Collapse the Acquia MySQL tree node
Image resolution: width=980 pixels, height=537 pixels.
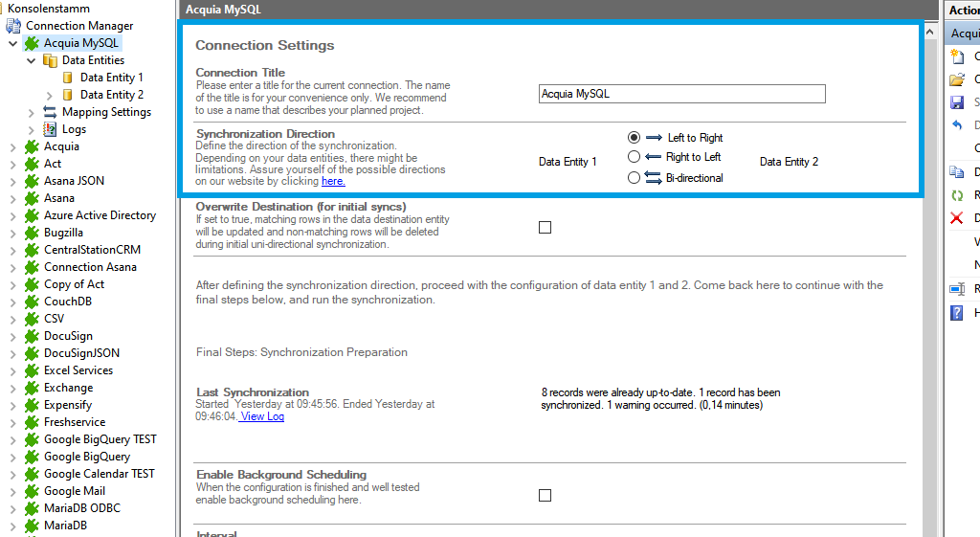point(12,43)
